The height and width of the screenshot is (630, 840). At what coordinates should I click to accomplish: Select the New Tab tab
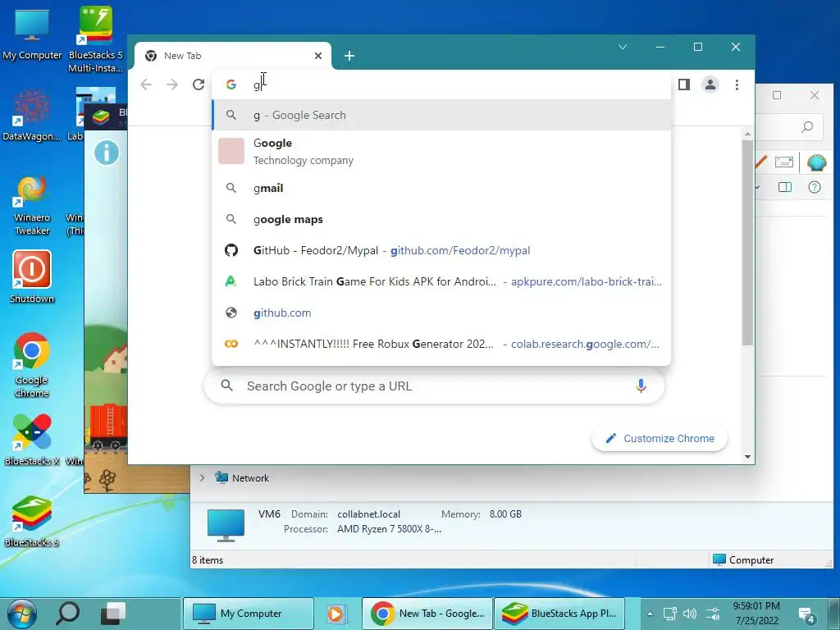coord(232,56)
